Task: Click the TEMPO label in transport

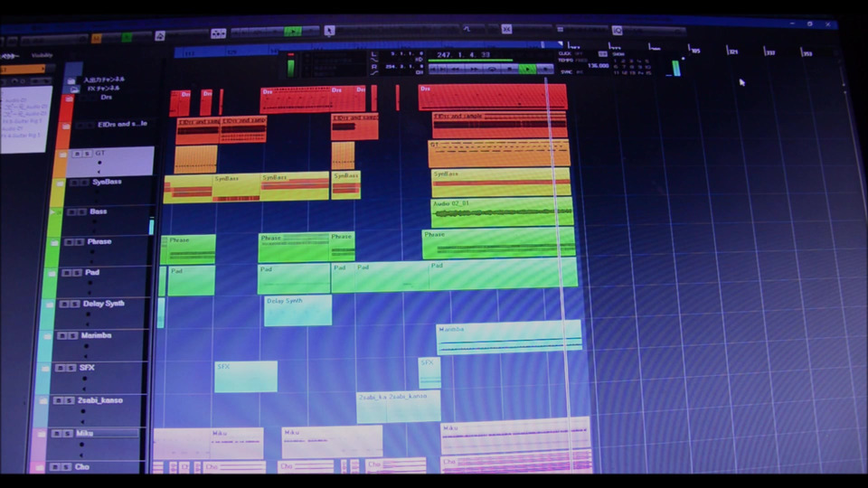Action: [x=565, y=60]
